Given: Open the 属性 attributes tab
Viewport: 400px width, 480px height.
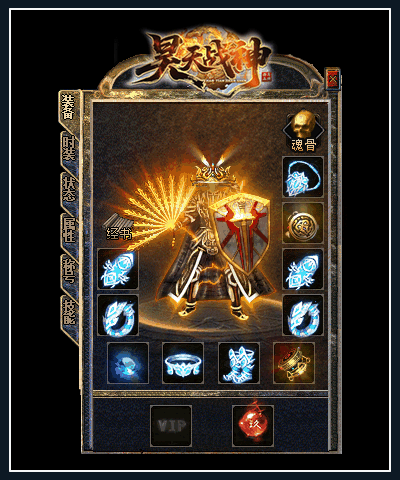Looking at the screenshot, I should [69, 230].
